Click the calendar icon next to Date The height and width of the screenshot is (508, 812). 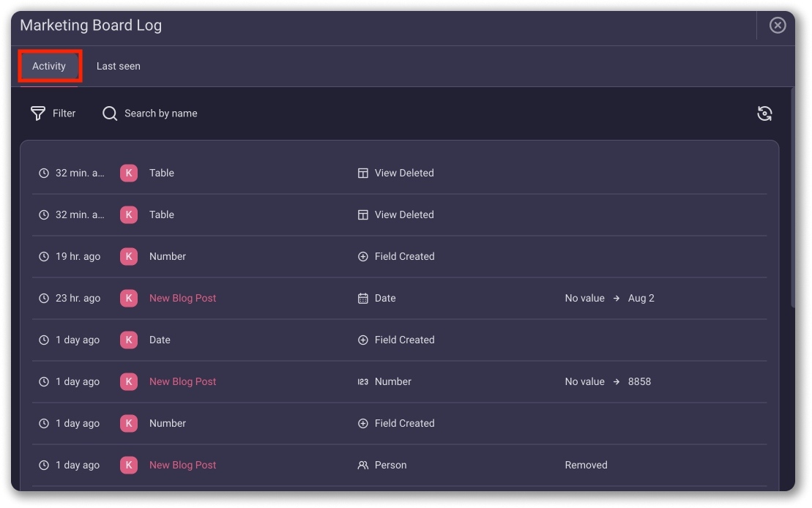pyautogui.click(x=362, y=298)
